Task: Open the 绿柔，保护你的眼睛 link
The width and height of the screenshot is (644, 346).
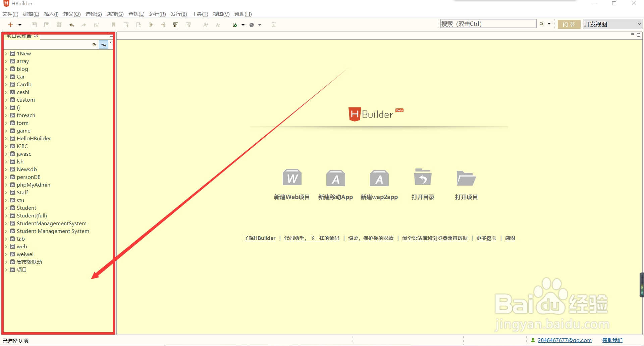Action: (371, 238)
